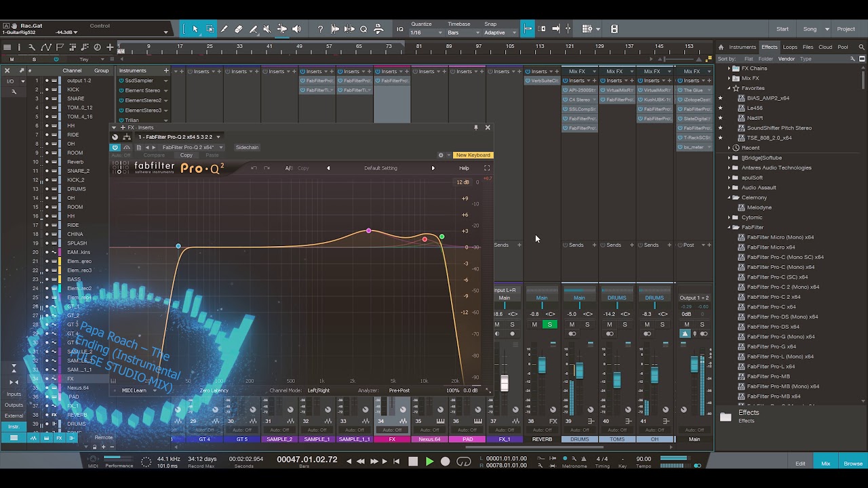Click the Stop transport button
This screenshot has width=868, height=488.
[x=413, y=462]
